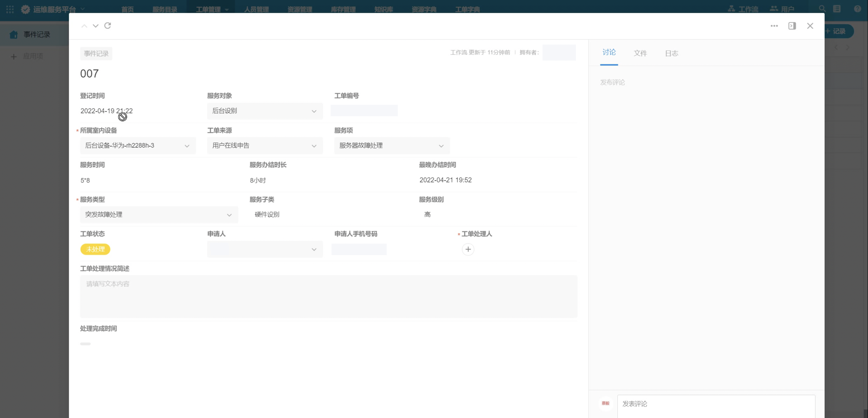Open 资源管理 in the top navigation

tap(300, 9)
